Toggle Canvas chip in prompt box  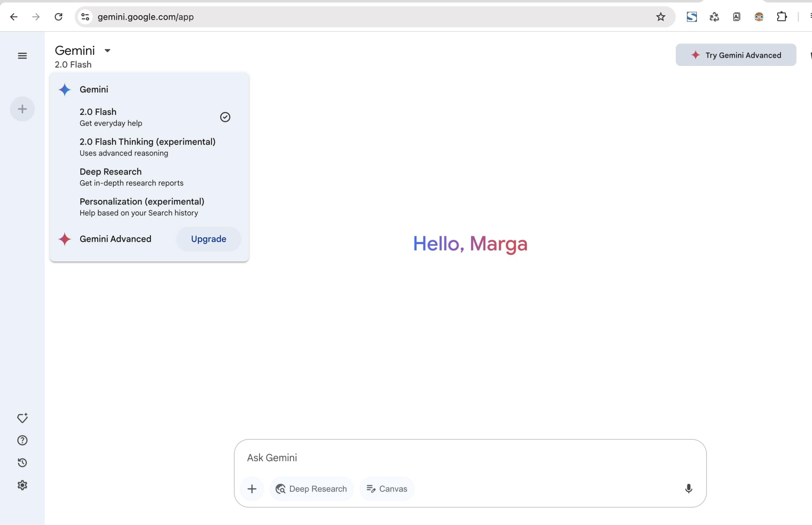(387, 489)
